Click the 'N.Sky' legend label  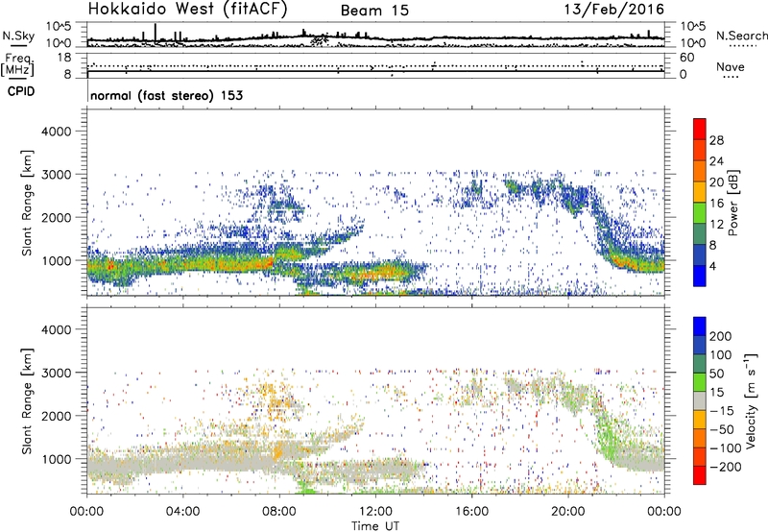coord(18,36)
